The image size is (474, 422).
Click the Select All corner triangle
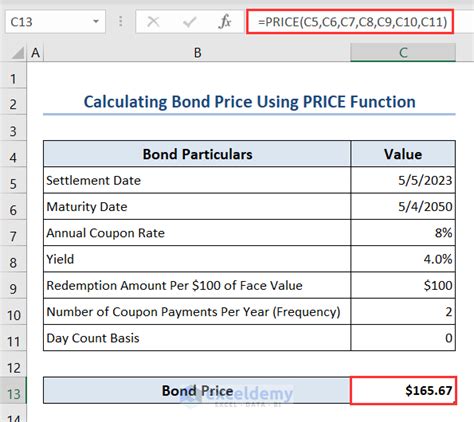(17, 53)
